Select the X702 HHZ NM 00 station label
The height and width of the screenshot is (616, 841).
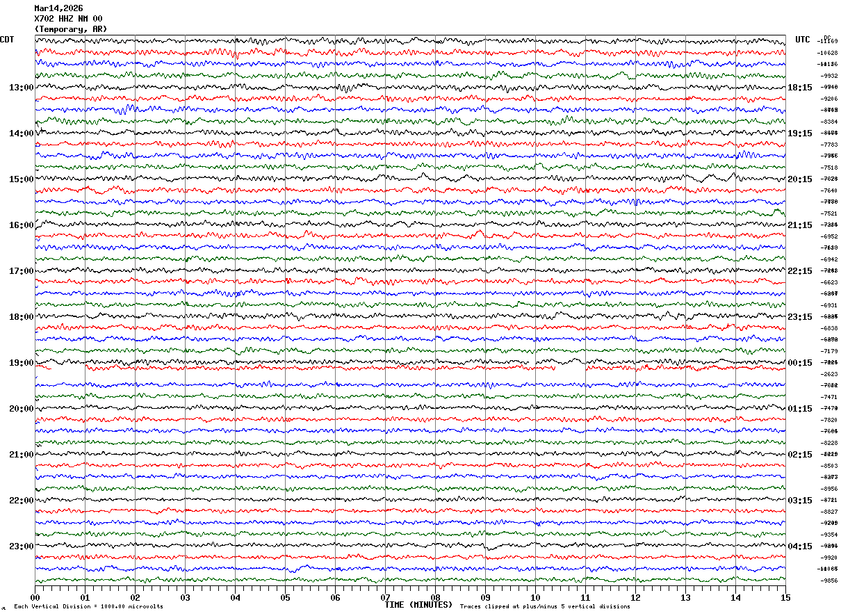click(68, 19)
